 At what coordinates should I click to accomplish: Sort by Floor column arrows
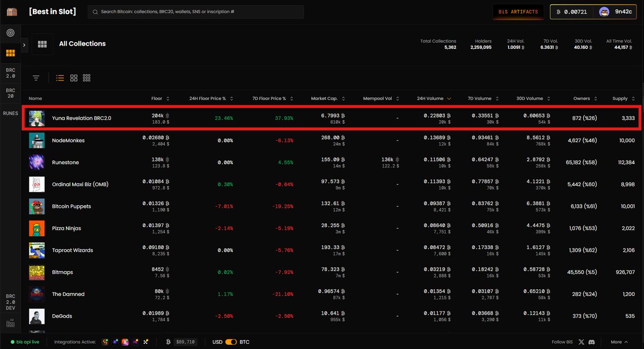pyautogui.click(x=168, y=99)
